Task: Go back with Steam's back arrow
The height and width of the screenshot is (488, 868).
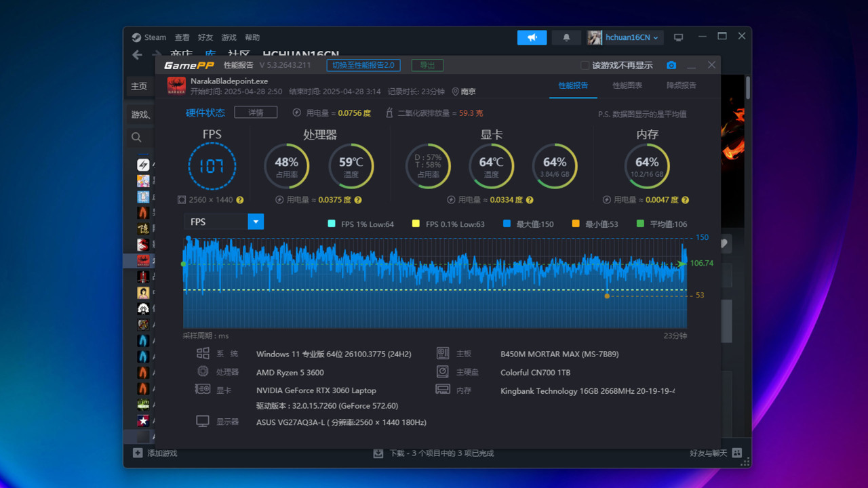Action: 137,55
